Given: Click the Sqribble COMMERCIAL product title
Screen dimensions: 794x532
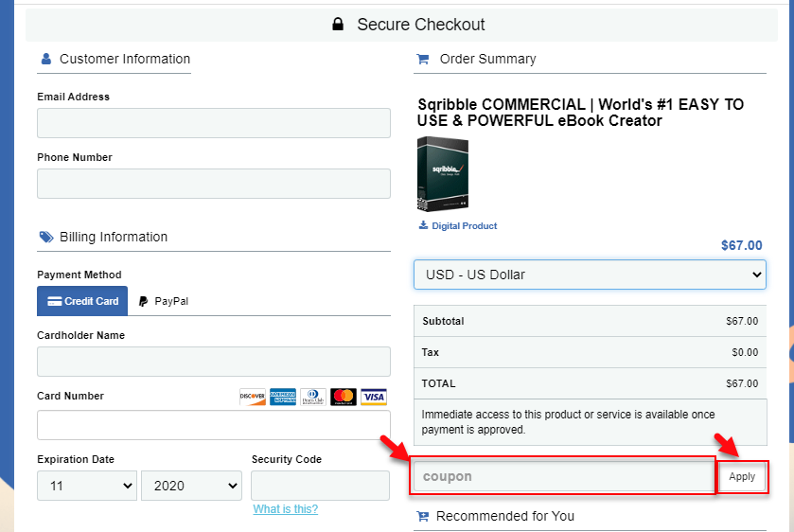Looking at the screenshot, I should click(x=580, y=113).
